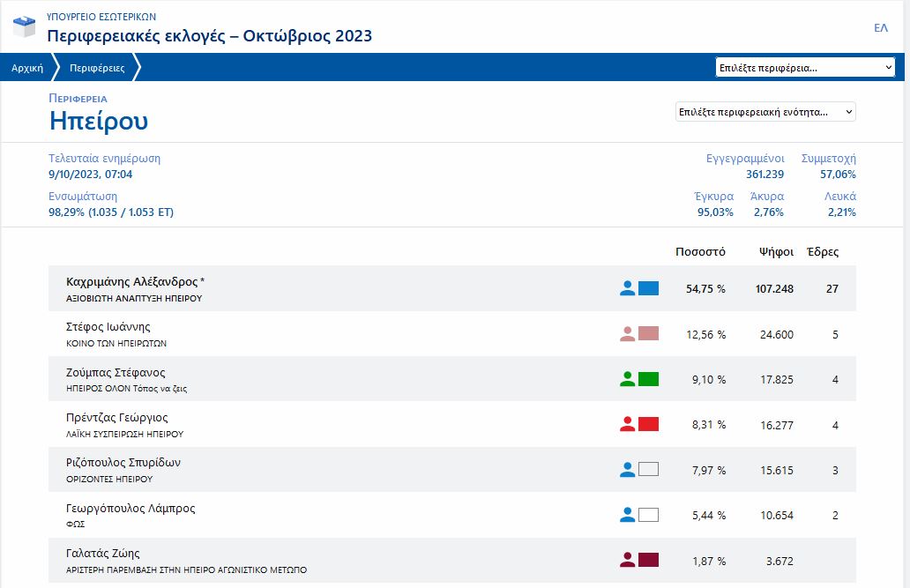This screenshot has width=910, height=588.
Task: Click the 'Περιφερειακές εκλογές – Οκτώβριος 2023' title
Action: pyautogui.click(x=209, y=36)
